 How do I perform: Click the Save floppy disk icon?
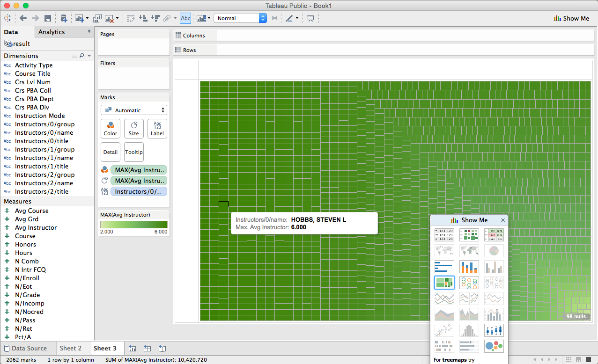(x=48, y=18)
